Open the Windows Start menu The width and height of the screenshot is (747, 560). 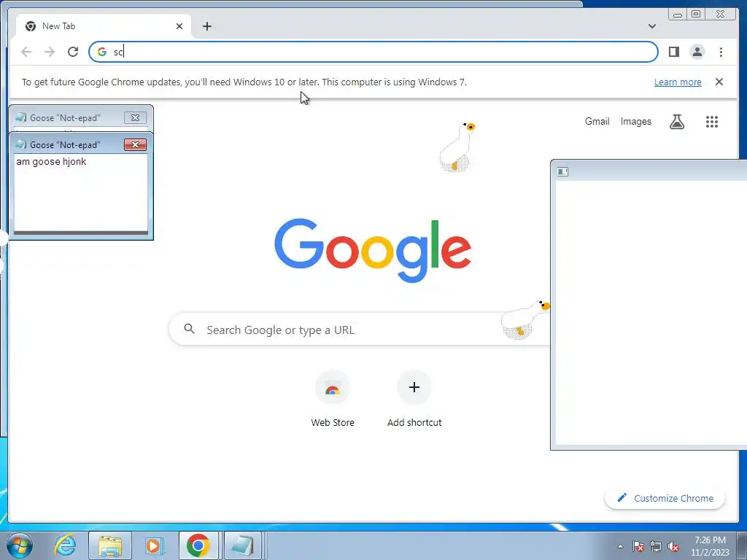(x=20, y=545)
